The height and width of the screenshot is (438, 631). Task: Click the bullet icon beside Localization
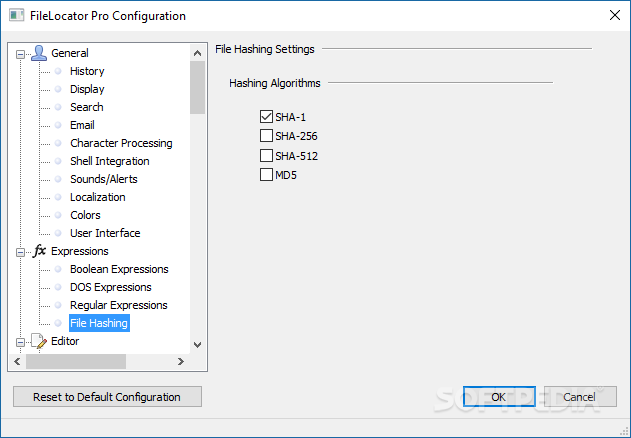point(58,197)
